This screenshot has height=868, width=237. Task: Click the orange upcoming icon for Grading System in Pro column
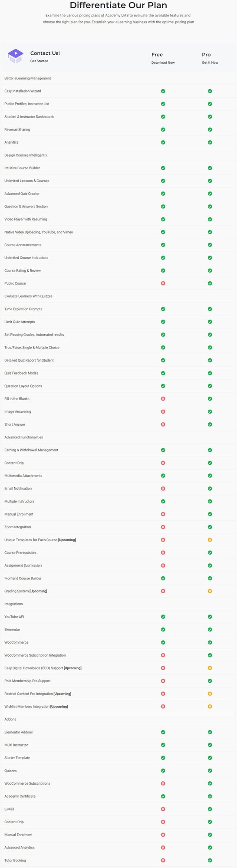point(210,591)
